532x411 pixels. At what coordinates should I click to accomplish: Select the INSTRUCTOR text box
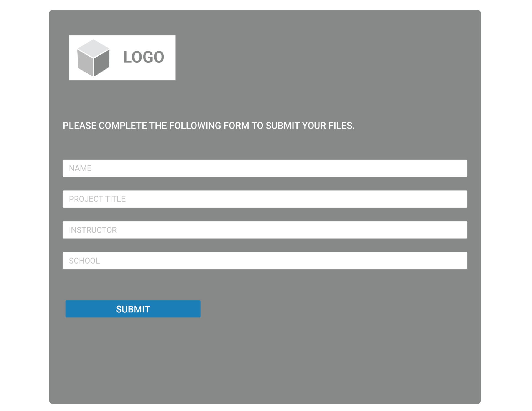tap(265, 230)
